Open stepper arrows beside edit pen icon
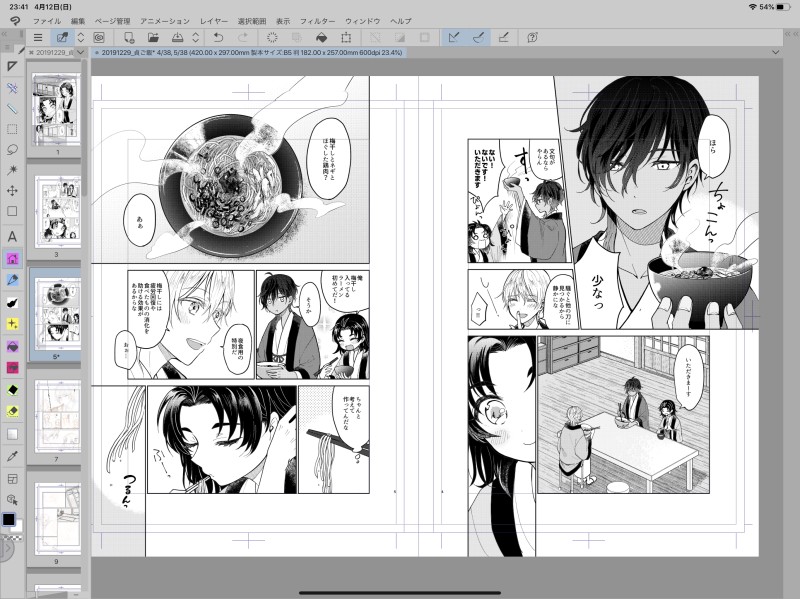 click(81, 37)
